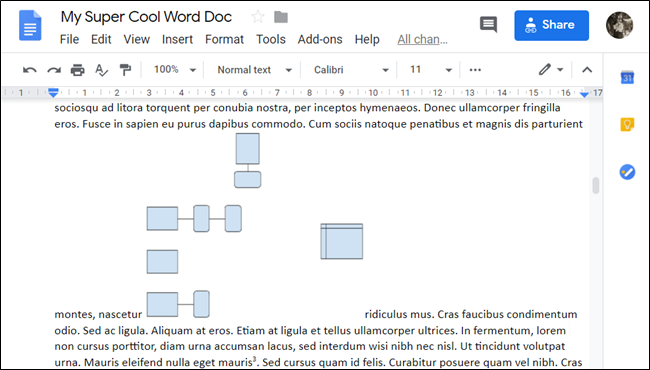Click the Google Docs home icon
Screen dimensions: 650x370
click(x=30, y=26)
